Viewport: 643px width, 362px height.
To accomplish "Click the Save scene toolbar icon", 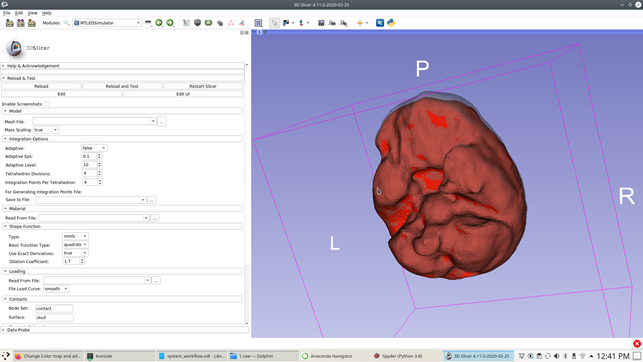I will tap(32, 23).
